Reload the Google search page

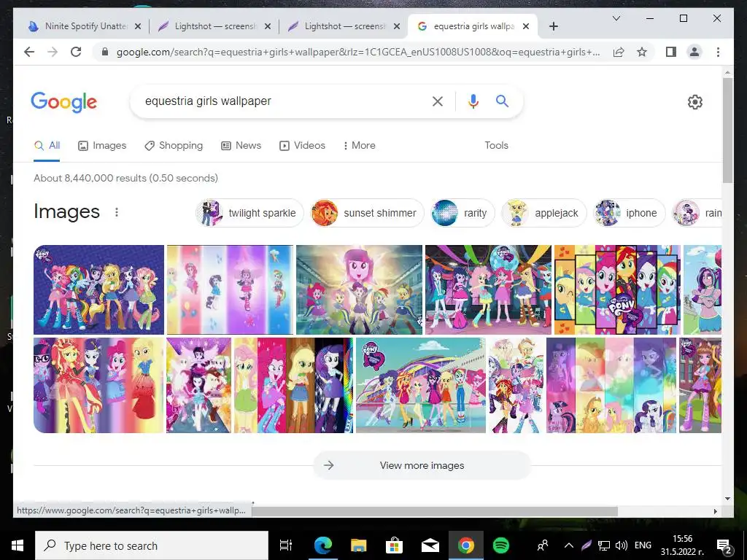76,52
